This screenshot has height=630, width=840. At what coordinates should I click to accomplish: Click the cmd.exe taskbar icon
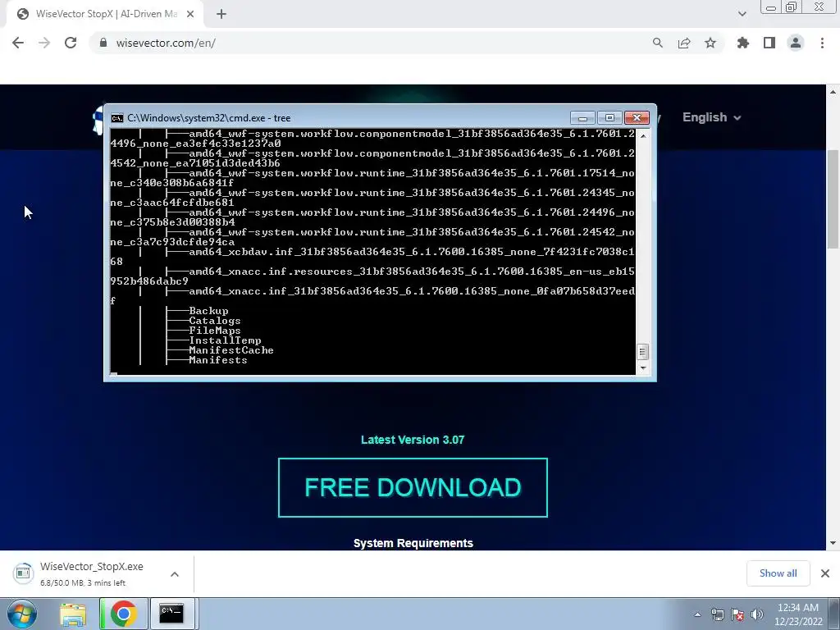pos(172,614)
